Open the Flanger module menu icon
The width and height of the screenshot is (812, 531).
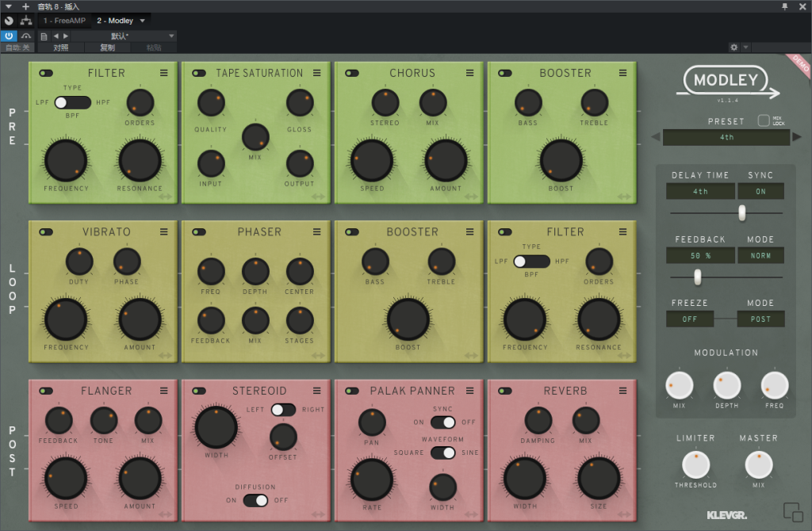tap(163, 391)
